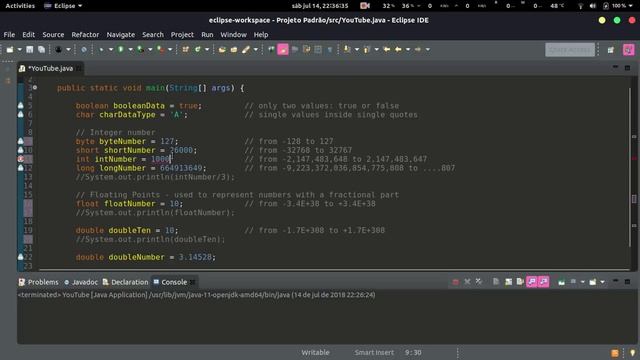Viewport: 640px width, 360px height.
Task: Click the warning marker on line 5
Action: [21, 106]
